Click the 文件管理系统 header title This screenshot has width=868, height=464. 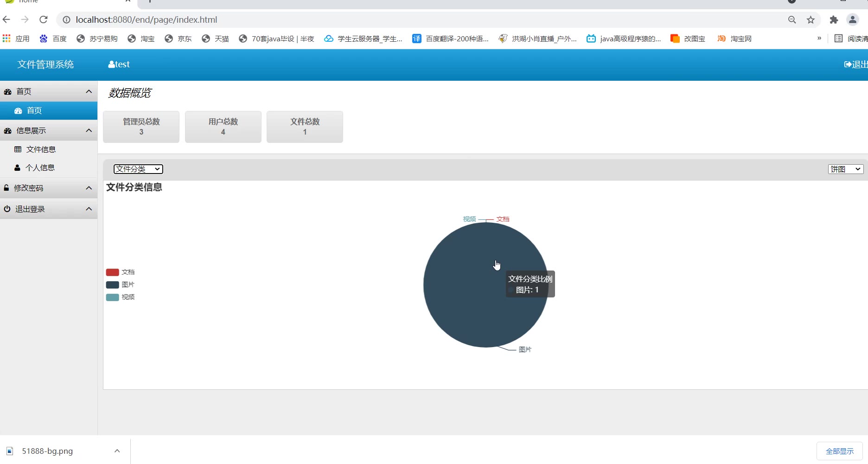point(45,64)
